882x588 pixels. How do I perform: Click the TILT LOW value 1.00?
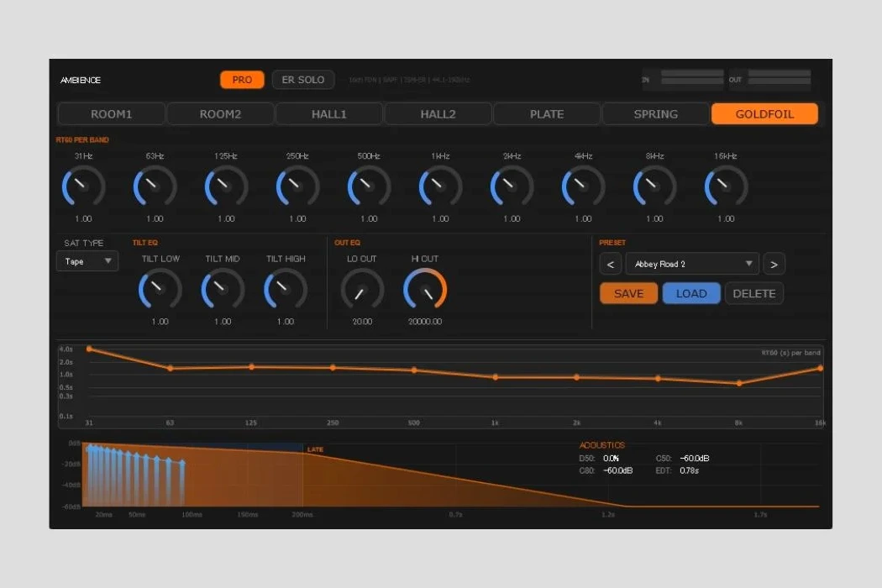tap(160, 322)
